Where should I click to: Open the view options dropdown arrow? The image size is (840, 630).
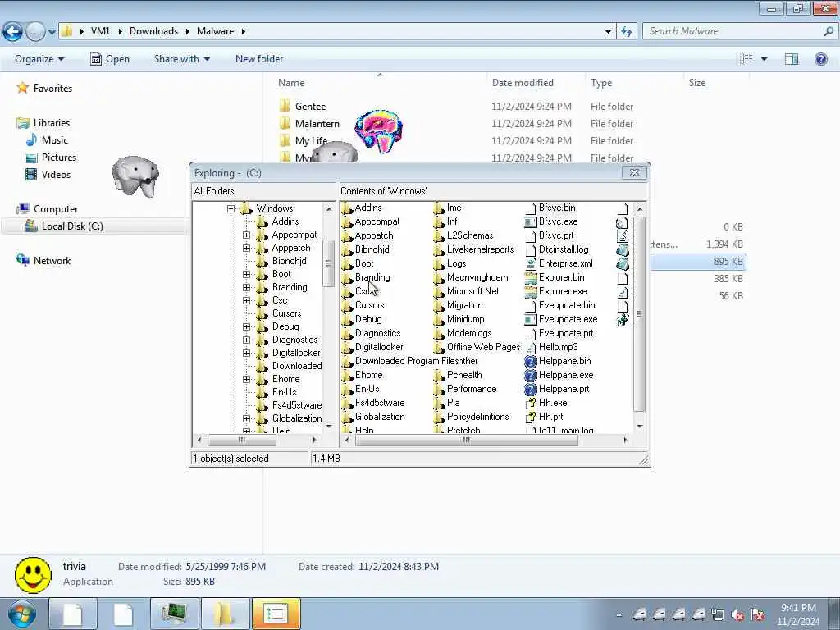(x=764, y=59)
